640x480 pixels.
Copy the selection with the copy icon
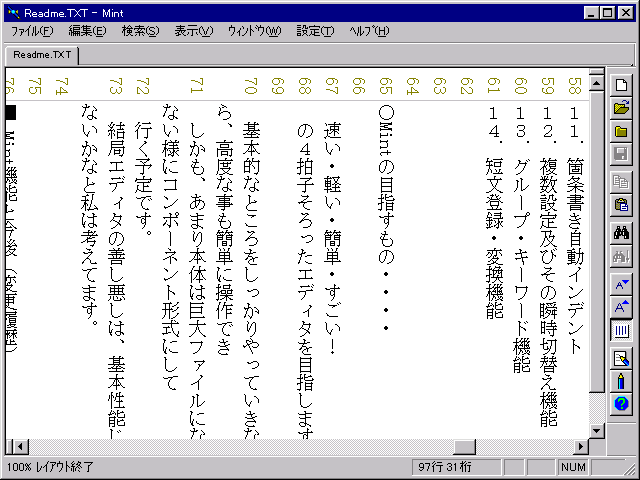tap(621, 182)
